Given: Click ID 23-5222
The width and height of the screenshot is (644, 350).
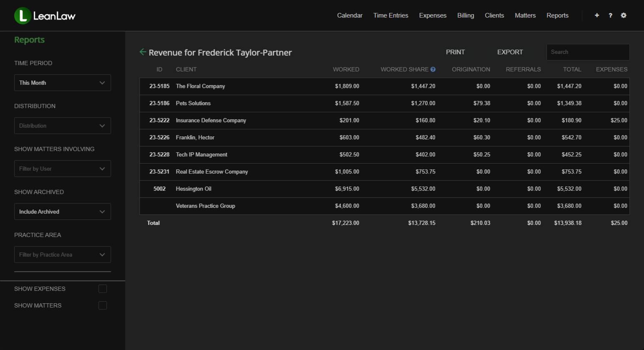Looking at the screenshot, I should click(159, 121).
